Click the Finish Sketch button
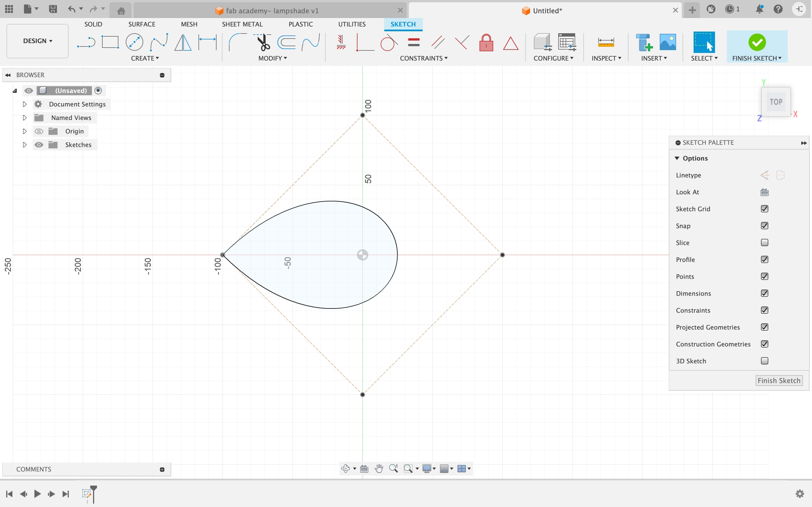This screenshot has height=507, width=812. (780, 380)
